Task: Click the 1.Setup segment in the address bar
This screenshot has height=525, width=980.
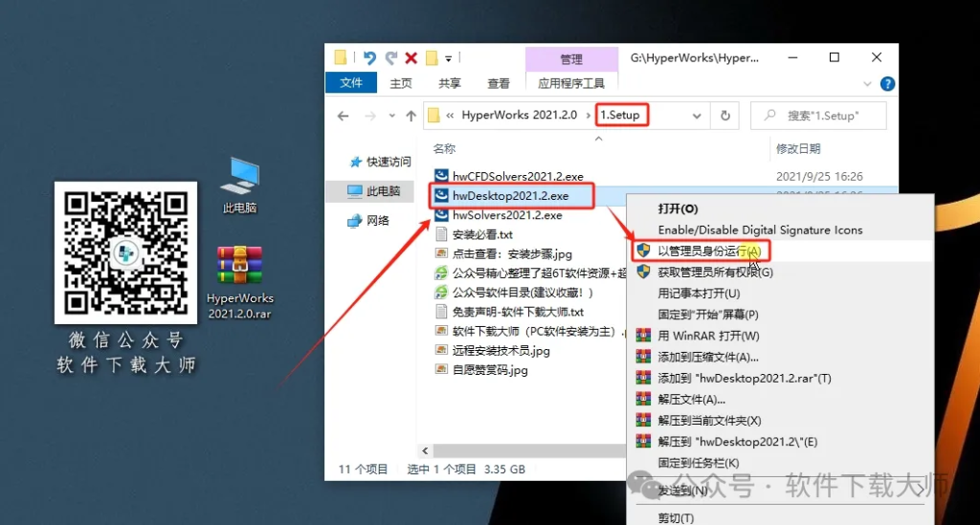Action: (x=619, y=115)
